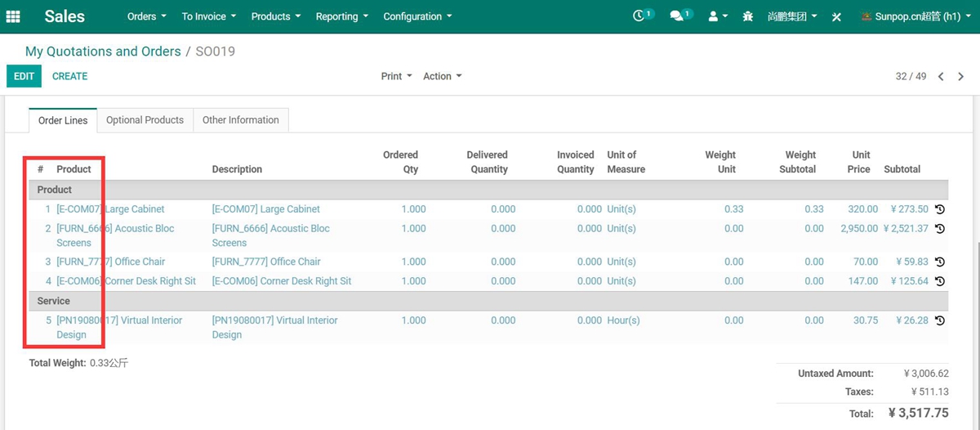Viewport: 980px width, 430px height.
Task: Go to next record arrow
Action: 960,76
